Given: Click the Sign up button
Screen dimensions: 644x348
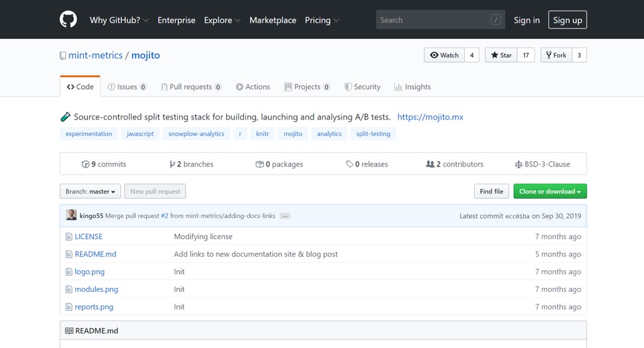Looking at the screenshot, I should tap(567, 20).
